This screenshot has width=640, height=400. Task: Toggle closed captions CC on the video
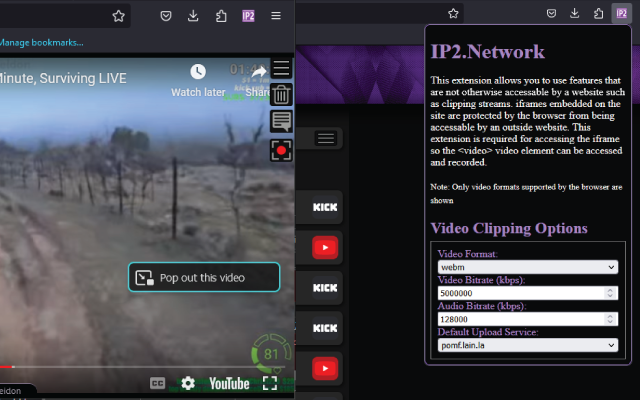point(158,383)
